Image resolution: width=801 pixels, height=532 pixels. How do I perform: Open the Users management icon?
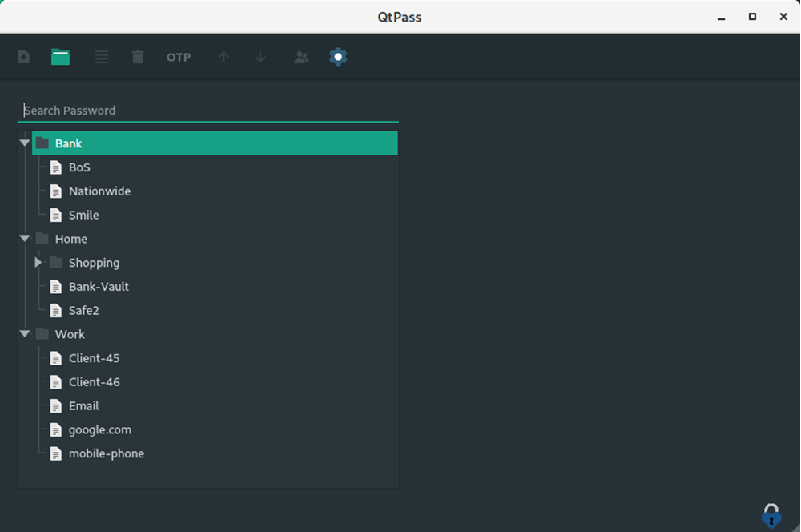pyautogui.click(x=301, y=57)
